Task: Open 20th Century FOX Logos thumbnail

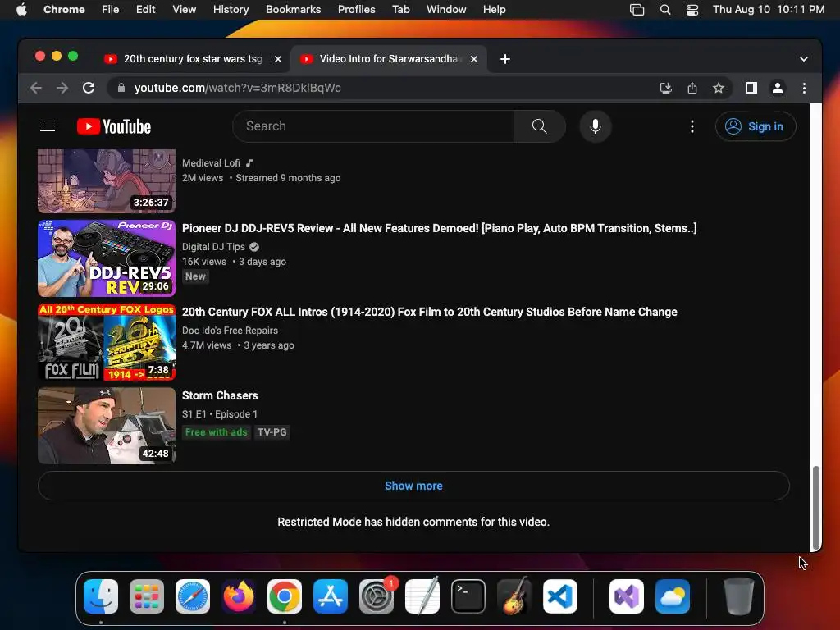Action: click(x=107, y=342)
